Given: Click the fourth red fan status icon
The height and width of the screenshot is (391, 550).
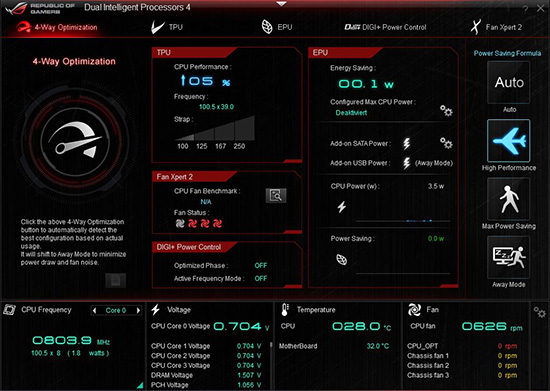Looking at the screenshot, I should 217,223.
